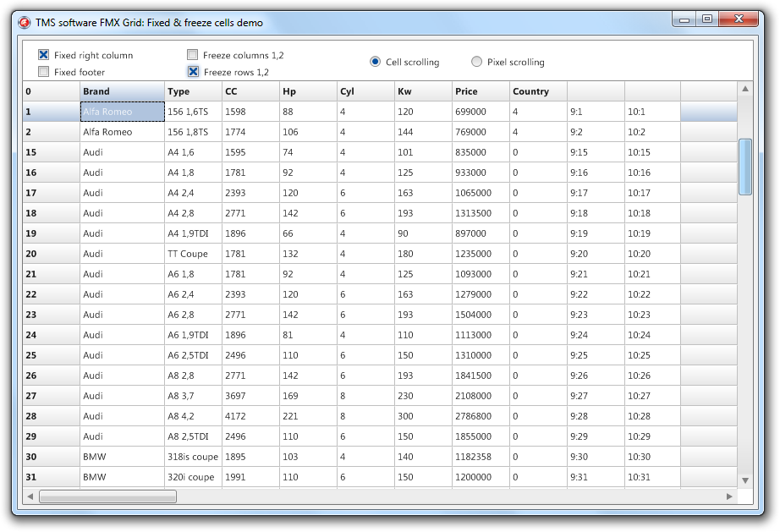Click the Price column header
The width and height of the screenshot is (780, 532).
tap(481, 91)
